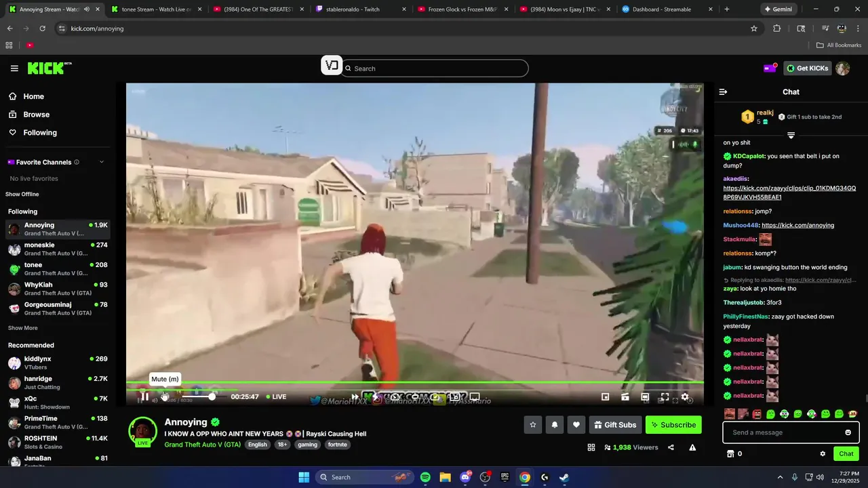Switch to the stableronaldo Twitch tab
This screenshot has width=868, height=488.
pyautogui.click(x=359, y=9)
